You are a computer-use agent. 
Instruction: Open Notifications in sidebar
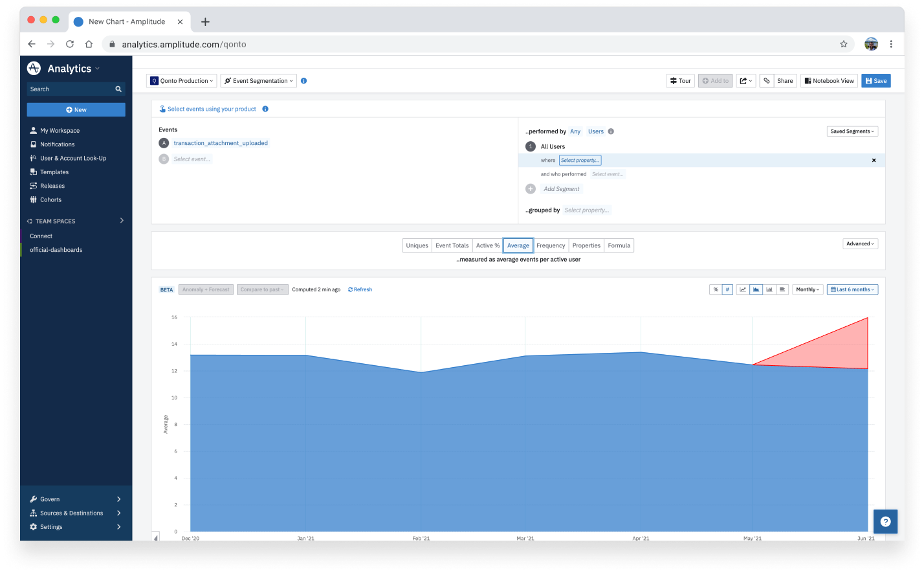(57, 144)
